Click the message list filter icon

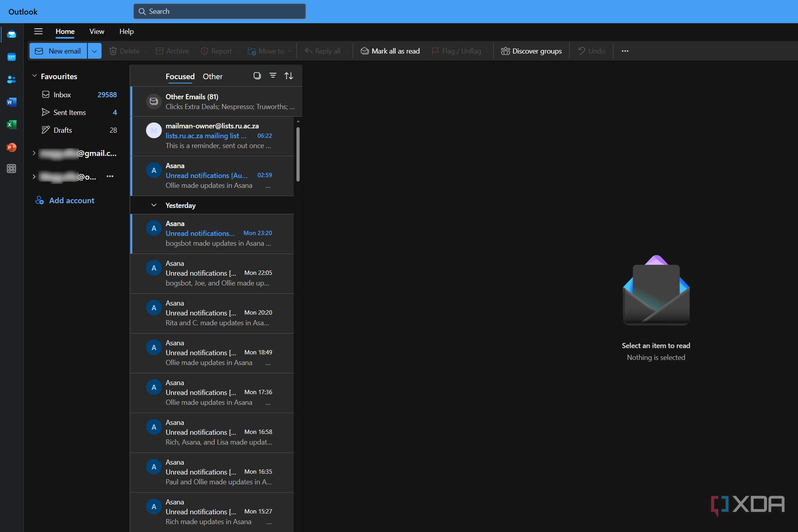click(x=273, y=76)
